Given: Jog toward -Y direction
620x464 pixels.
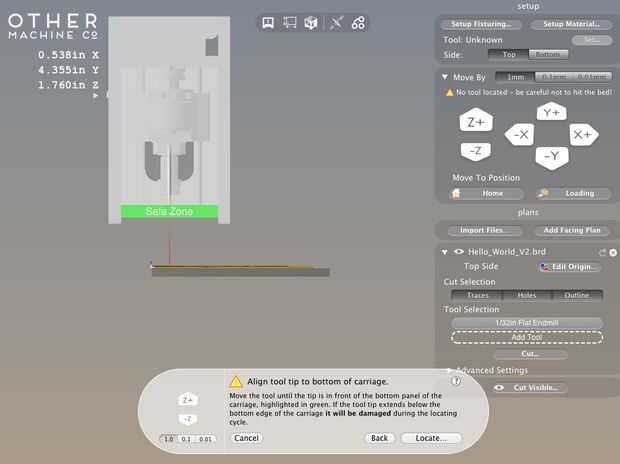Looking at the screenshot, I should tap(552, 157).
